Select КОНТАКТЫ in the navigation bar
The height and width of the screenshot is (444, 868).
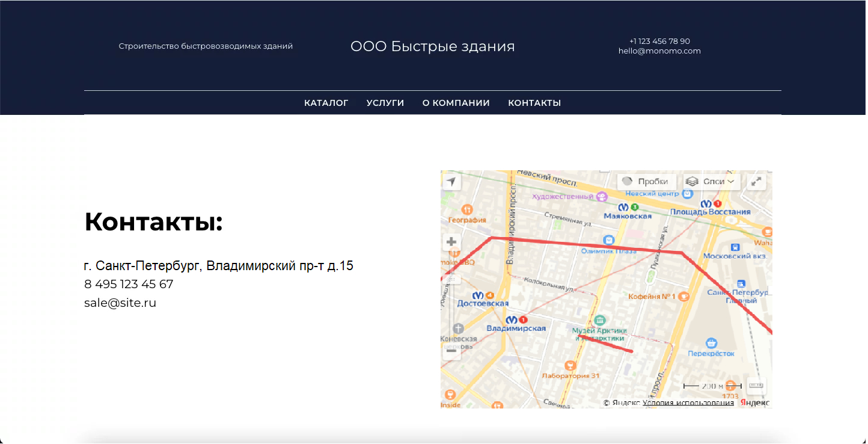tap(534, 103)
